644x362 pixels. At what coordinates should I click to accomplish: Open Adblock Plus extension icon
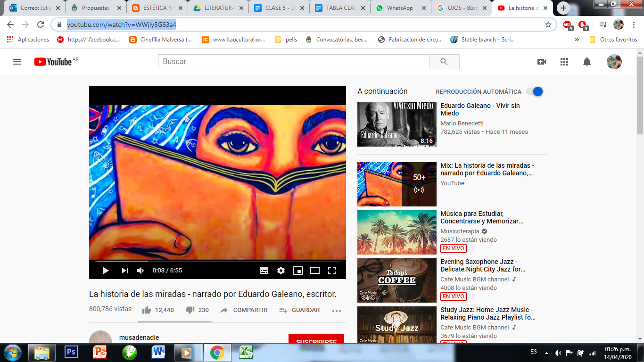tap(568, 25)
